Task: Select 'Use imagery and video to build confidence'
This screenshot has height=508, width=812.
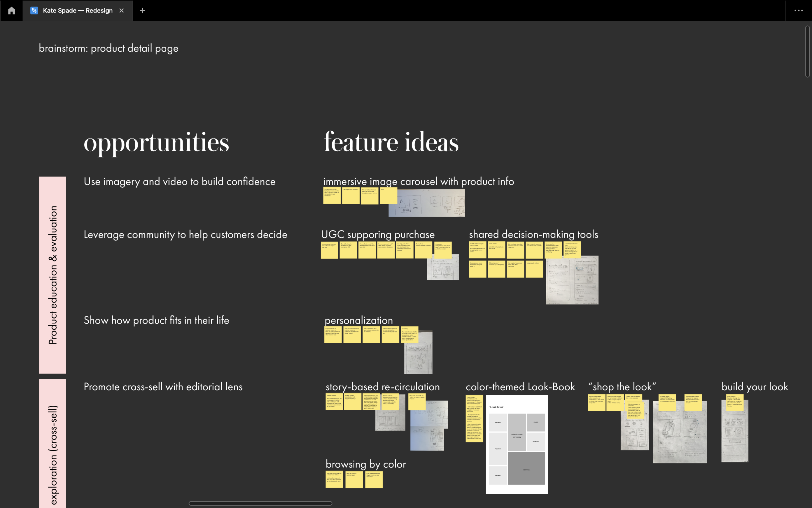Action: 180,181
